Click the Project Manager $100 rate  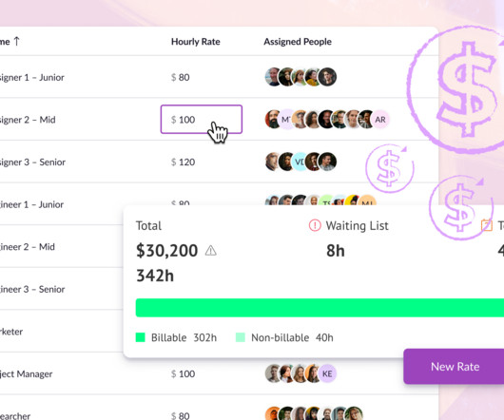(x=183, y=374)
